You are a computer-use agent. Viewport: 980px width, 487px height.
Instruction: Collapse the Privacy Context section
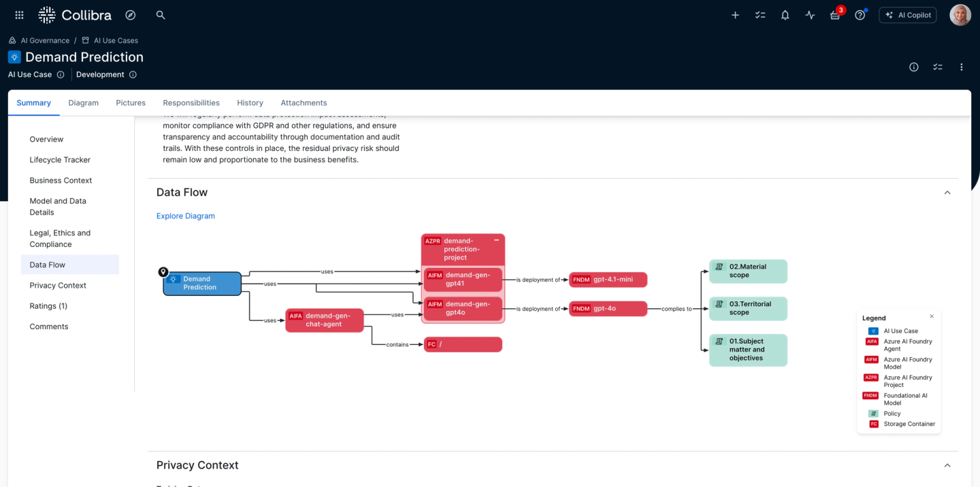[947, 465]
